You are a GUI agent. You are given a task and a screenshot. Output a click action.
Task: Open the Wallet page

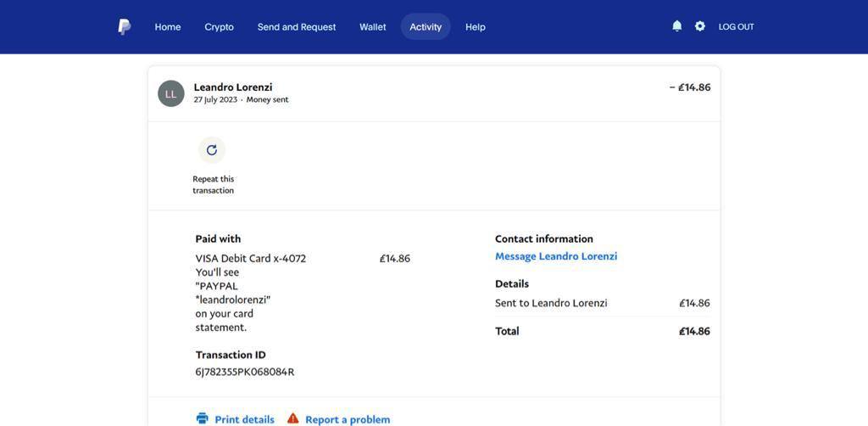pos(372,27)
